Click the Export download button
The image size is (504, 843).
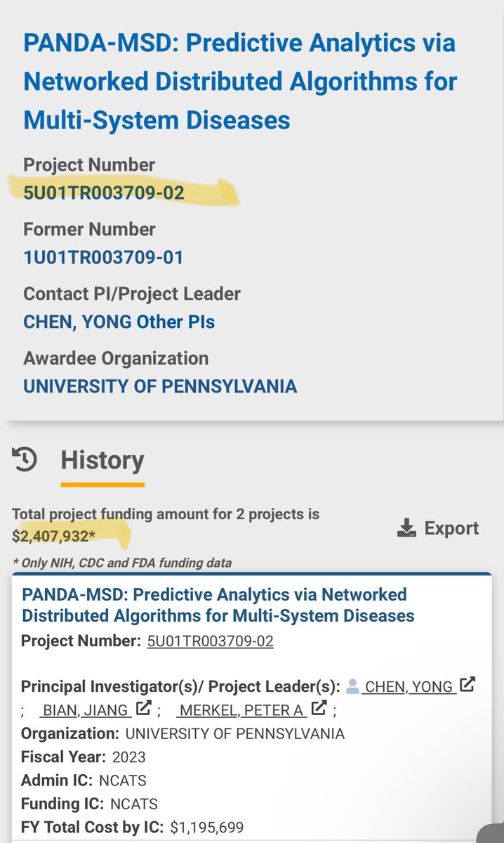[x=438, y=528]
